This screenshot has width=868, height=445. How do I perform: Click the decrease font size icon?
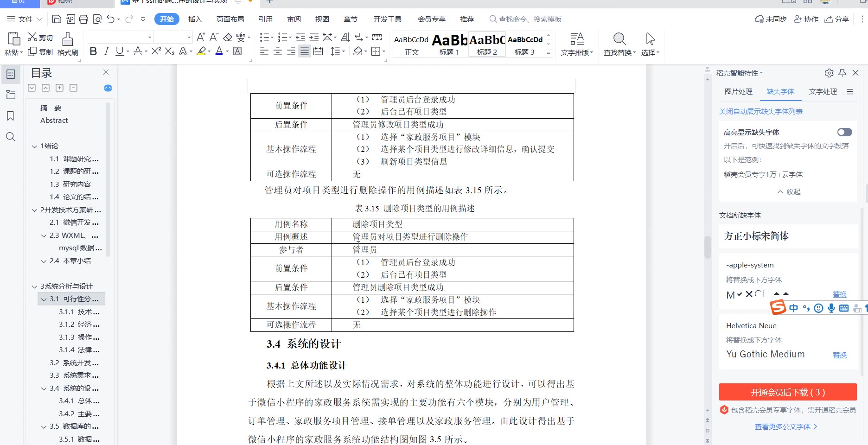[214, 37]
